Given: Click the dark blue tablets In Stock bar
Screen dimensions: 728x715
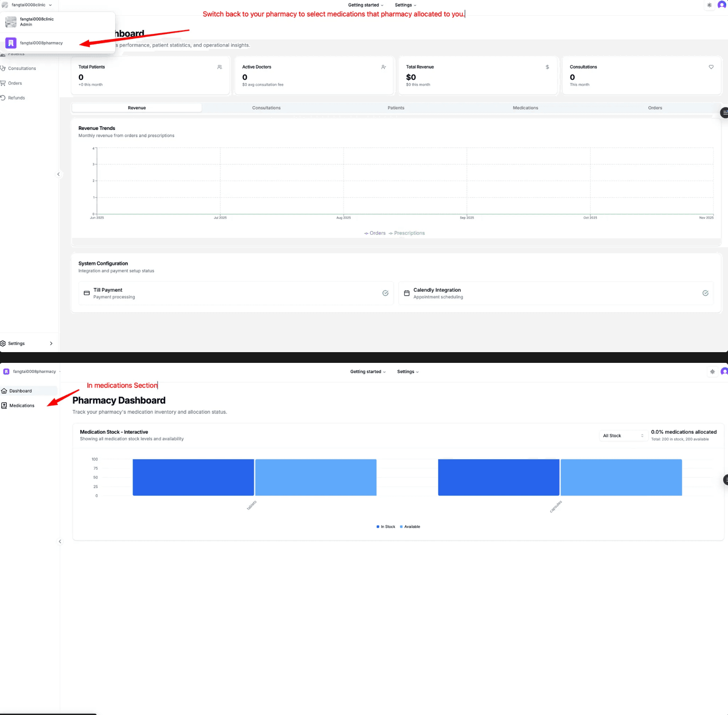Looking at the screenshot, I should tap(193, 478).
